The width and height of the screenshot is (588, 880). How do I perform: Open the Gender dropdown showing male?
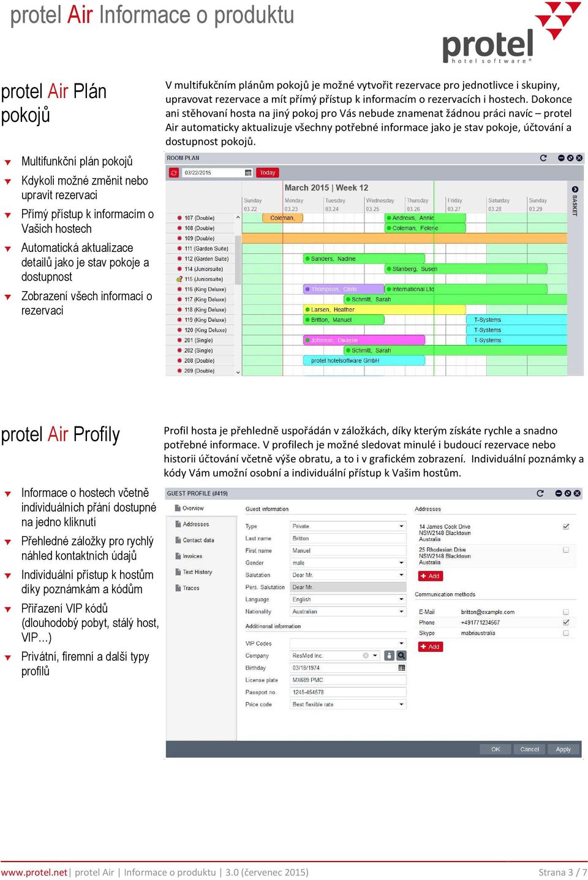(348, 563)
